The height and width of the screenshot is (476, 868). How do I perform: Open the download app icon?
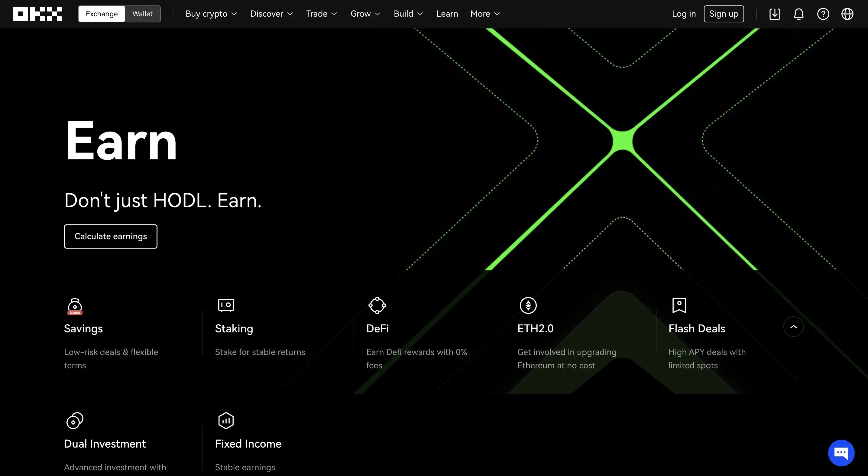(775, 14)
